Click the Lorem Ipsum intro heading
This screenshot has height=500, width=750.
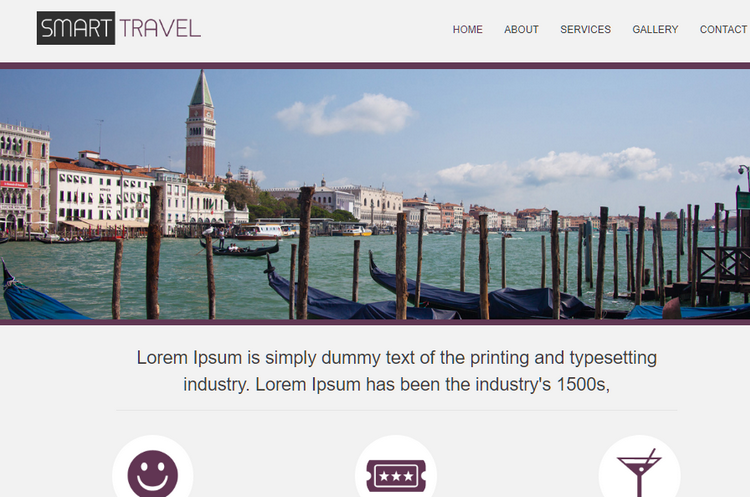tap(397, 371)
